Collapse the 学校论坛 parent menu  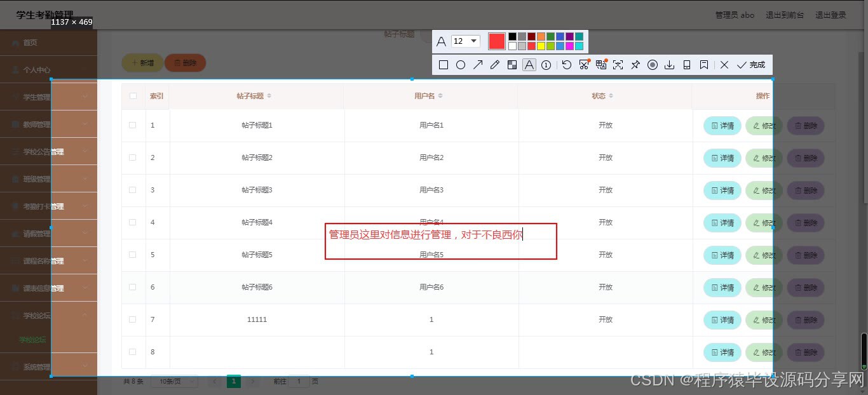coord(48,316)
